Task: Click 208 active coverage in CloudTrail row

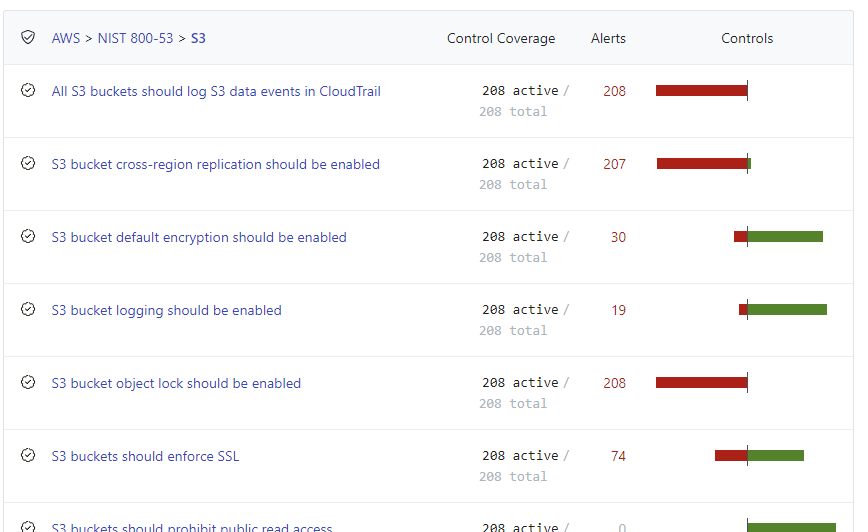Action: click(520, 91)
